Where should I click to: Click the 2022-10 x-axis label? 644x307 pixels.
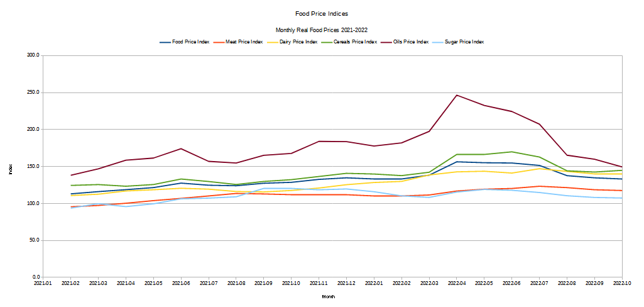pos(622,284)
